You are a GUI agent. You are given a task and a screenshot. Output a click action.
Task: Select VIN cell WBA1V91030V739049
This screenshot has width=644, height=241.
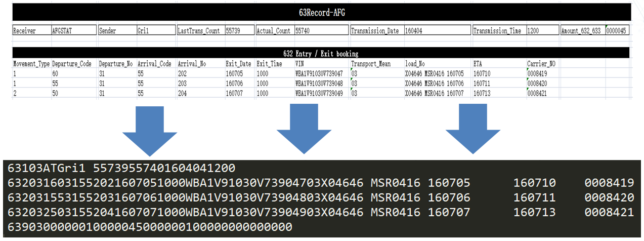pos(322,93)
